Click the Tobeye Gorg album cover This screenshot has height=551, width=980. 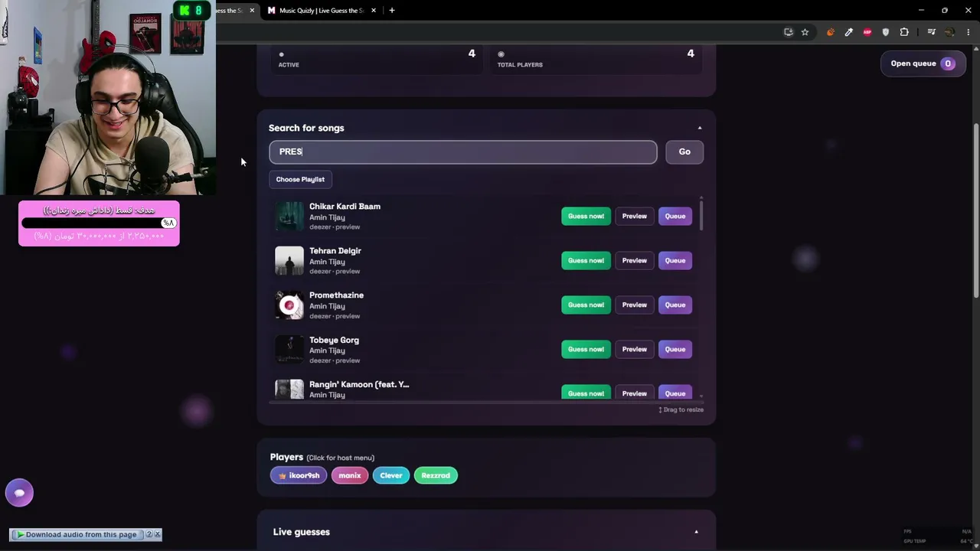(289, 349)
